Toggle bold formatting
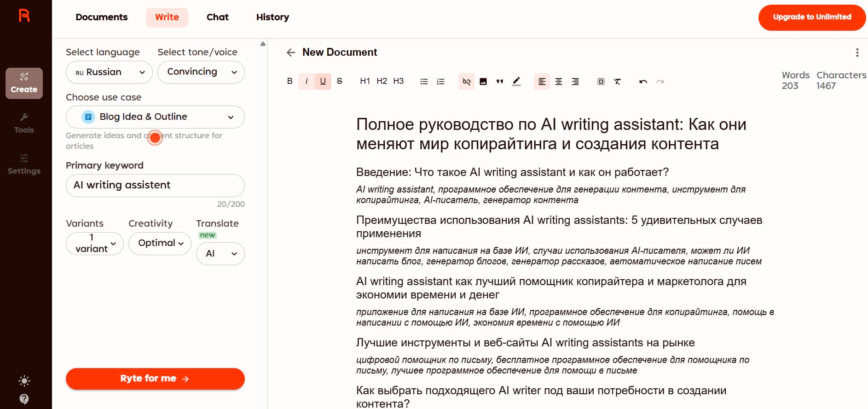The image size is (868, 409). coord(289,81)
